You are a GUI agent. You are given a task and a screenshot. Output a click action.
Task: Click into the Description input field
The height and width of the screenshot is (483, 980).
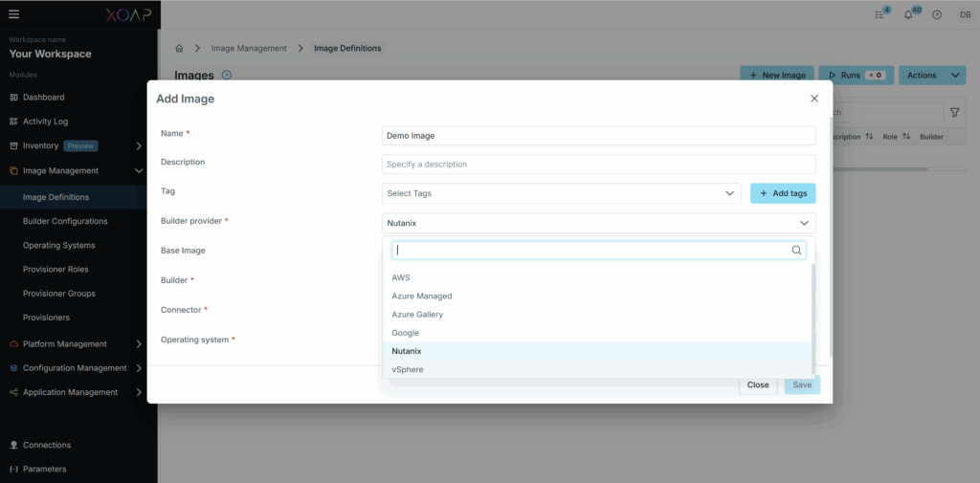pos(598,165)
